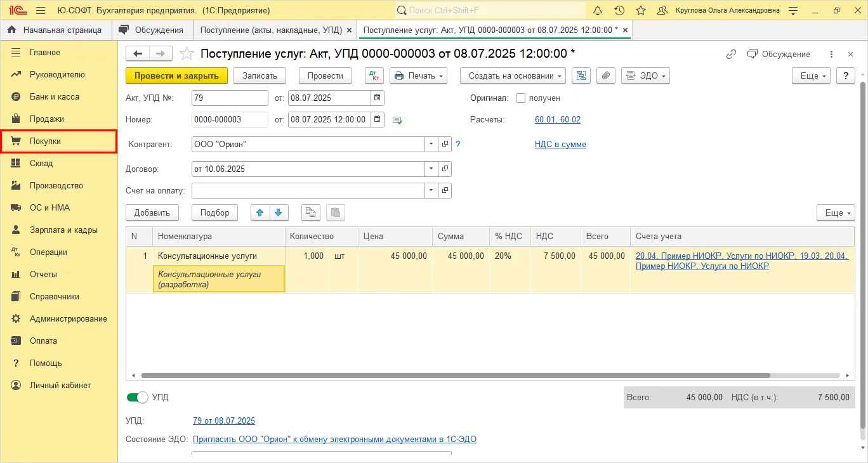Click the user profile icon
The height and width of the screenshot is (463, 868).
(662, 11)
